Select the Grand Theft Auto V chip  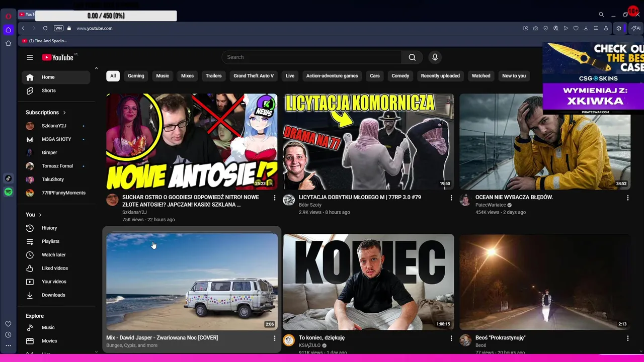click(254, 76)
